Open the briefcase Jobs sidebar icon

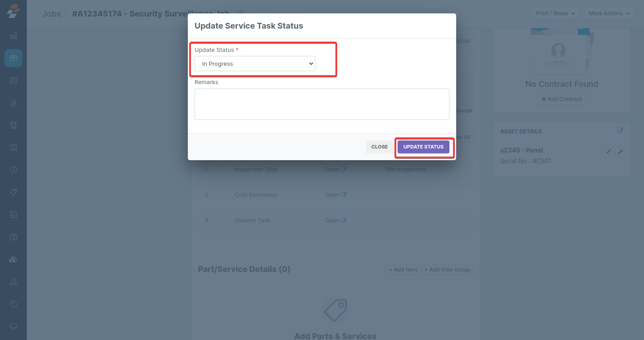tap(13, 58)
